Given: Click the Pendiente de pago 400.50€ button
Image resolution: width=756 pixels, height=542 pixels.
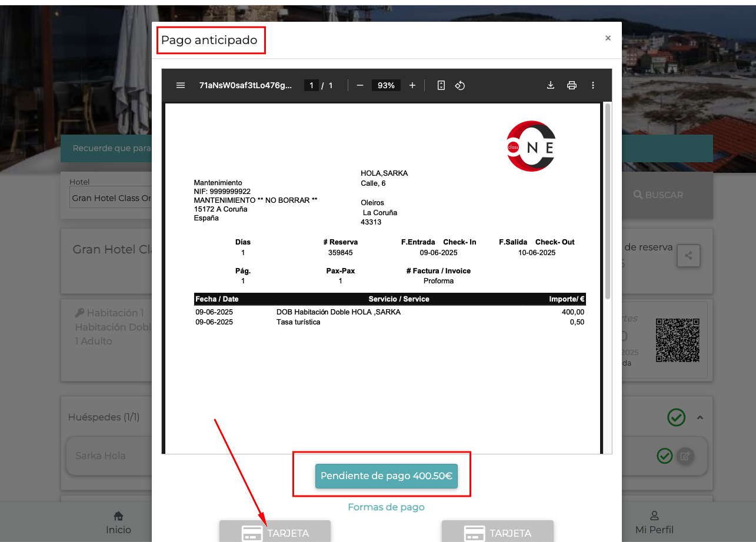Looking at the screenshot, I should (x=386, y=476).
